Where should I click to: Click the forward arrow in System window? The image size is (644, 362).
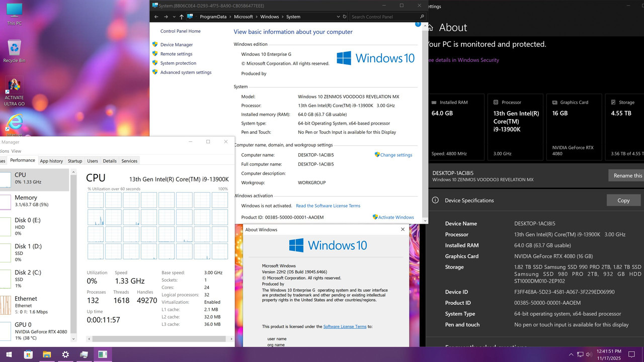(166, 17)
